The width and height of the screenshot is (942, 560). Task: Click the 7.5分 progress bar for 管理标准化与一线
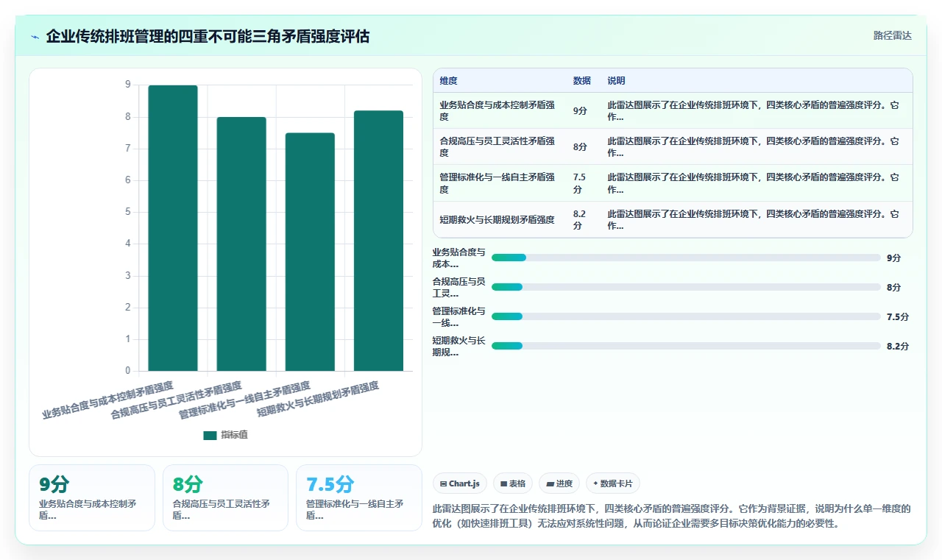686,316
